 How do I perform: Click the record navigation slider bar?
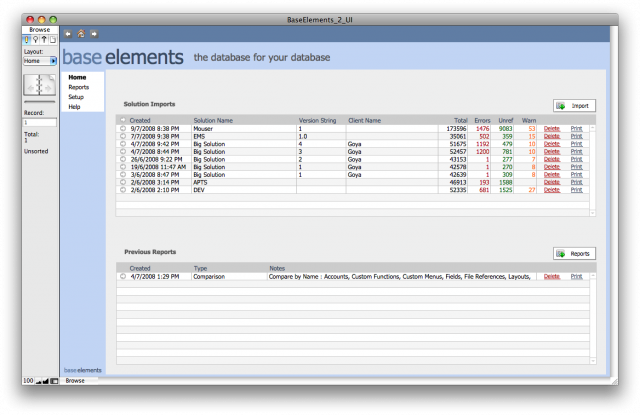tap(40, 102)
